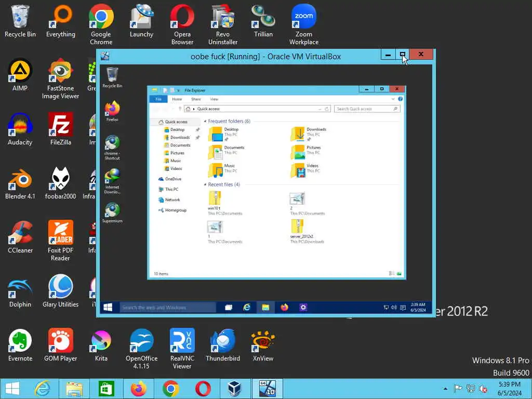Open Opera Browser desktop shortcut
The height and width of the screenshot is (399, 532).
click(x=182, y=25)
